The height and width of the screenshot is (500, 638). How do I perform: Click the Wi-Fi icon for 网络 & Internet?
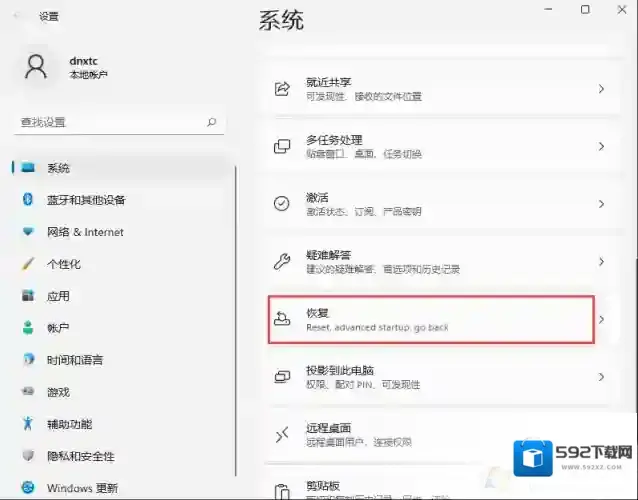click(x=28, y=232)
